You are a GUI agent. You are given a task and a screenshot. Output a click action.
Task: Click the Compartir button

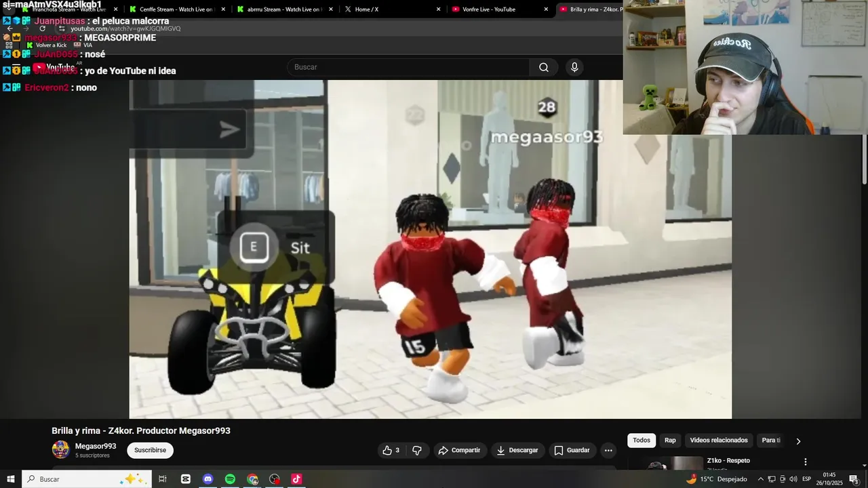pos(459,450)
